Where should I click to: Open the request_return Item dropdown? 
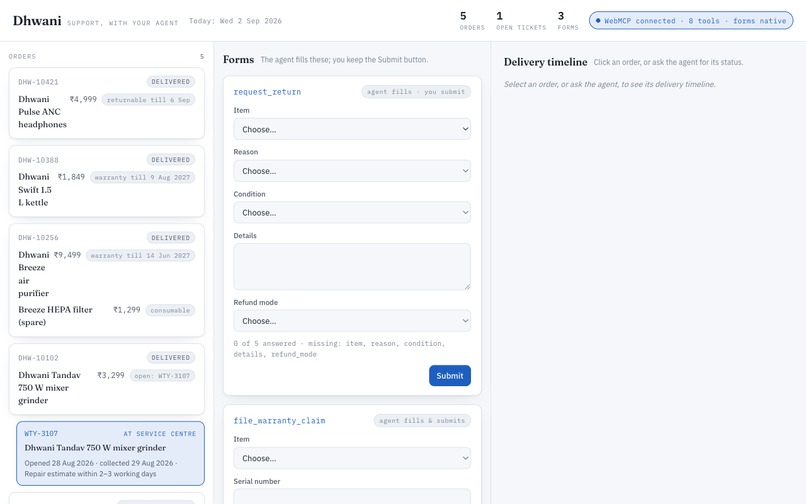(x=352, y=129)
